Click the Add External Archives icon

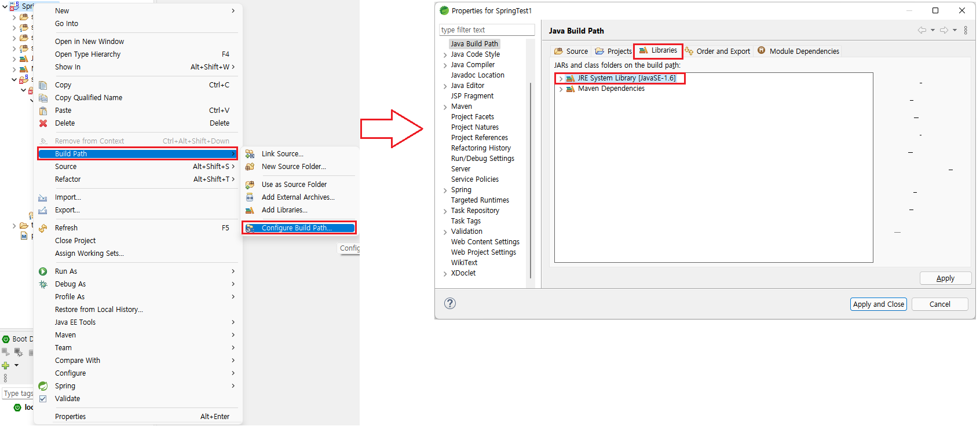(x=250, y=197)
